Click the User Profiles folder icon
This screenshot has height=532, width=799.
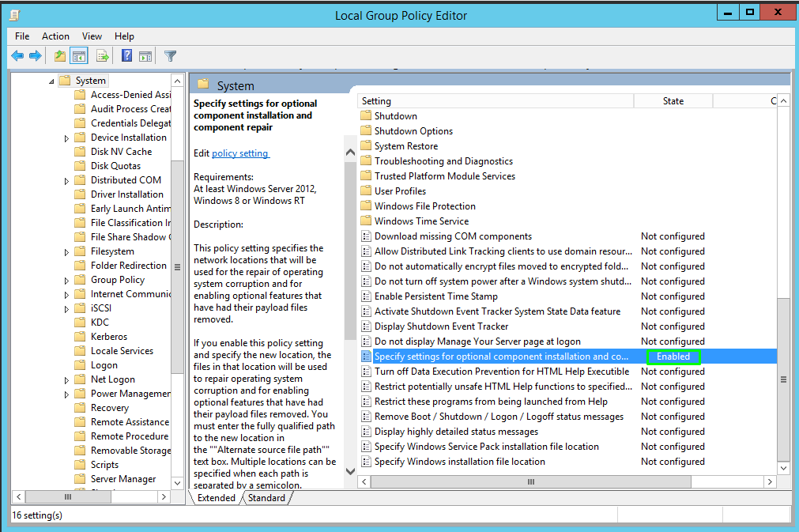pos(366,191)
